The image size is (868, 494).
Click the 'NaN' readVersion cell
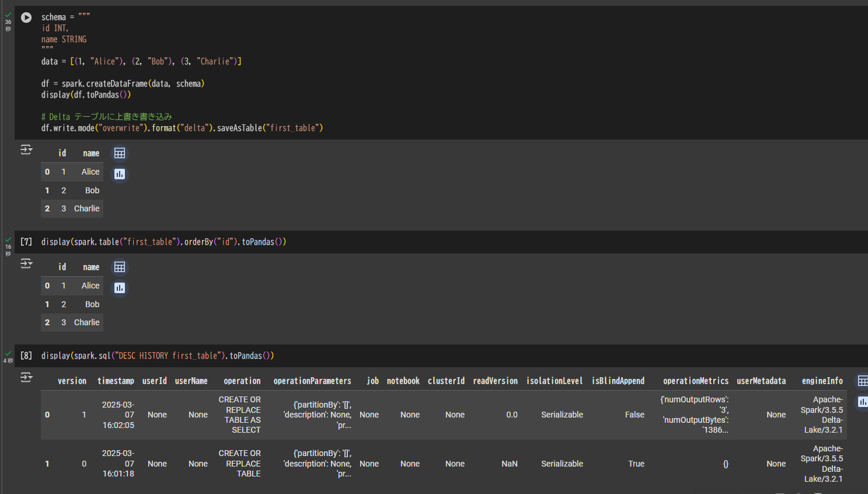coord(510,464)
